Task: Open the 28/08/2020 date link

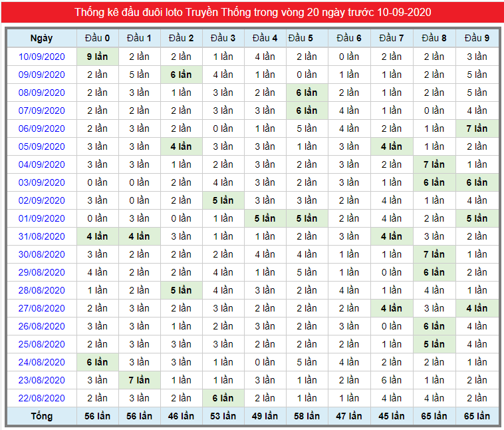Action: 42,290
